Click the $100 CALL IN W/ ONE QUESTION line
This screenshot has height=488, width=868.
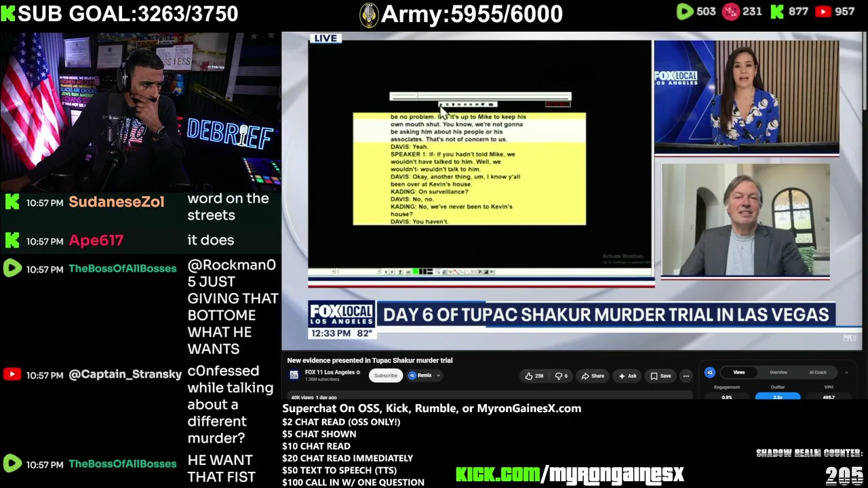click(x=353, y=483)
